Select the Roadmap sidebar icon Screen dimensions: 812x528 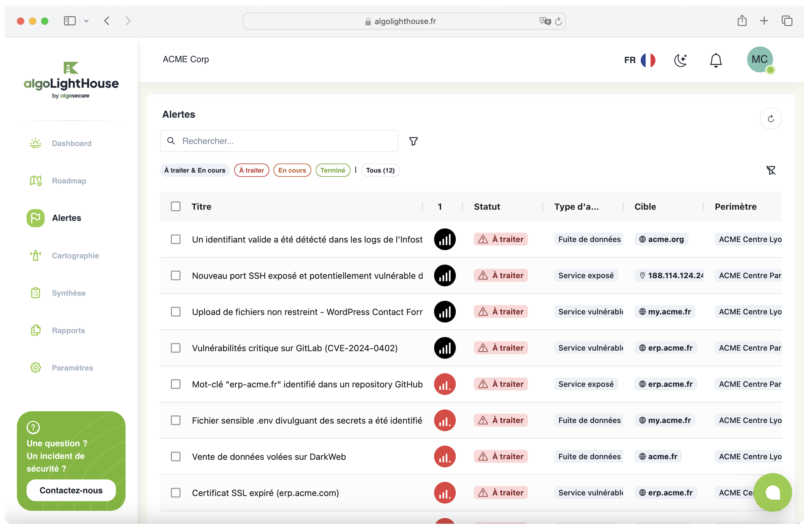tap(36, 181)
